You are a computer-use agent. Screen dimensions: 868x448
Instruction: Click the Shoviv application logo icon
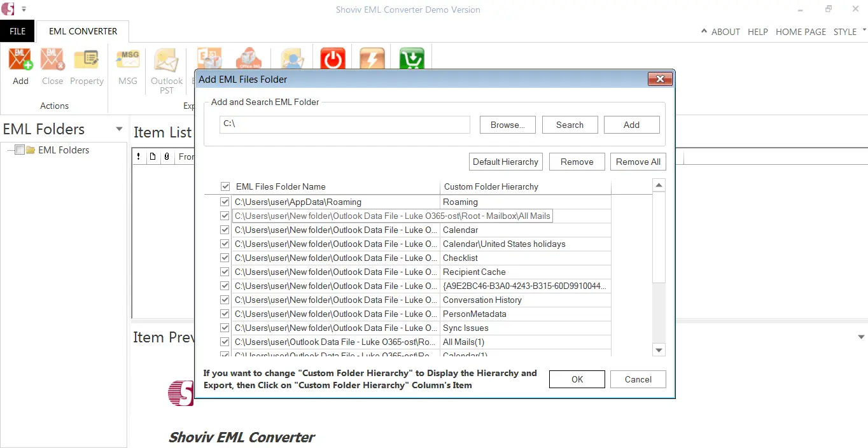pos(8,9)
